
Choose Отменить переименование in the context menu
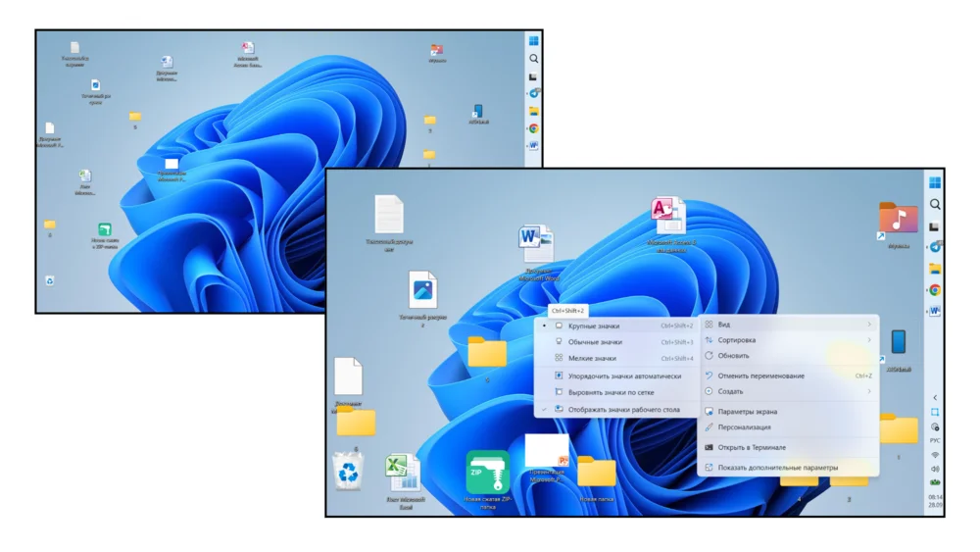point(788,376)
